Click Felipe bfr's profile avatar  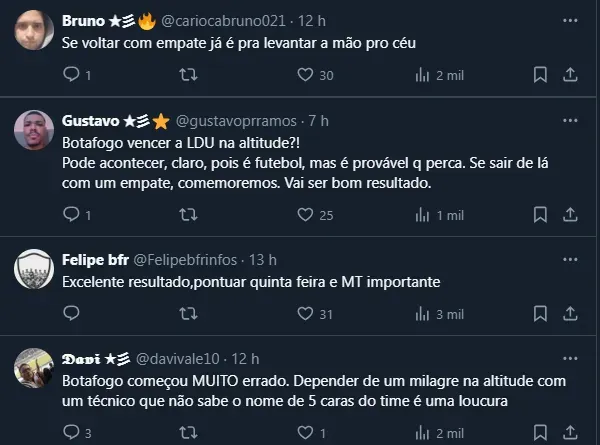coord(35,268)
